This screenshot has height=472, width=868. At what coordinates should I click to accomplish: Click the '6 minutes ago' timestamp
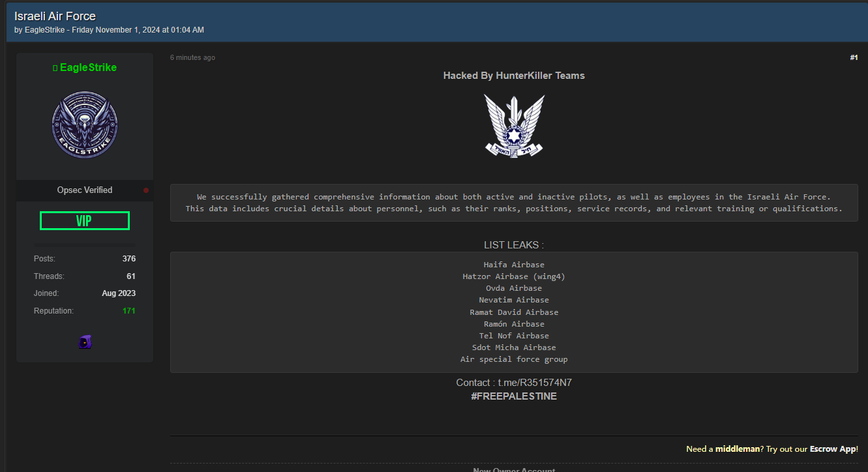coord(192,58)
